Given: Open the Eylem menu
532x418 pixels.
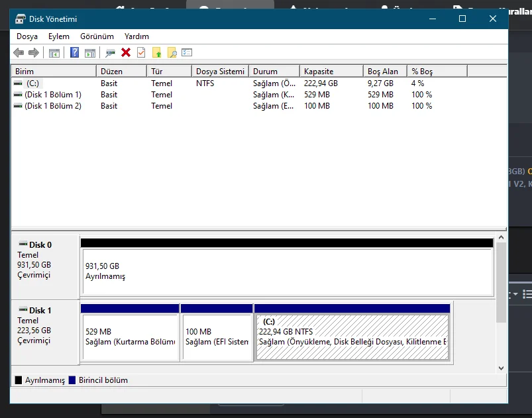Looking at the screenshot, I should coord(59,36).
